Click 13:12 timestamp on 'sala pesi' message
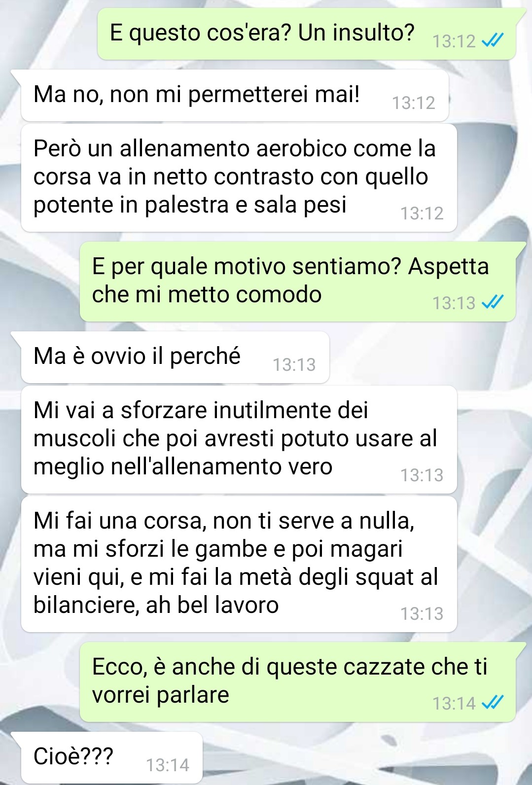The width and height of the screenshot is (532, 785). click(422, 213)
